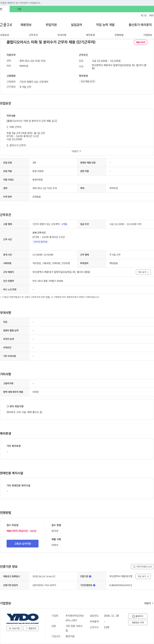
Task: Select the deadline text 채용시까지 (마감시간 : 24시)
Action: point(21,531)
